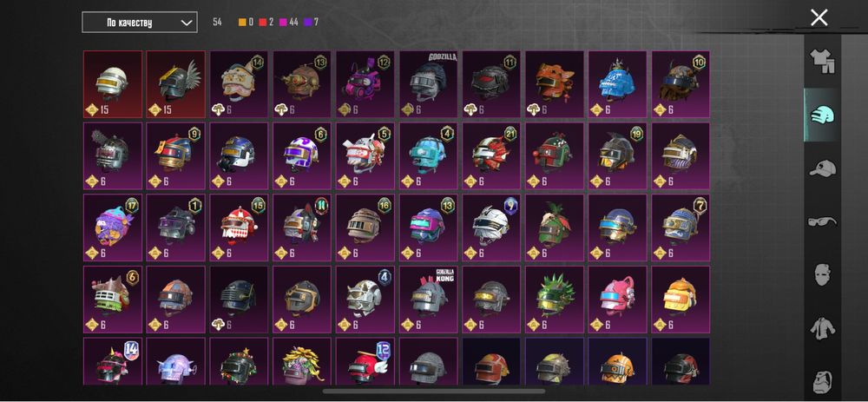The height and width of the screenshot is (402, 868).
Task: Select the winged black helmet
Action: [175, 84]
